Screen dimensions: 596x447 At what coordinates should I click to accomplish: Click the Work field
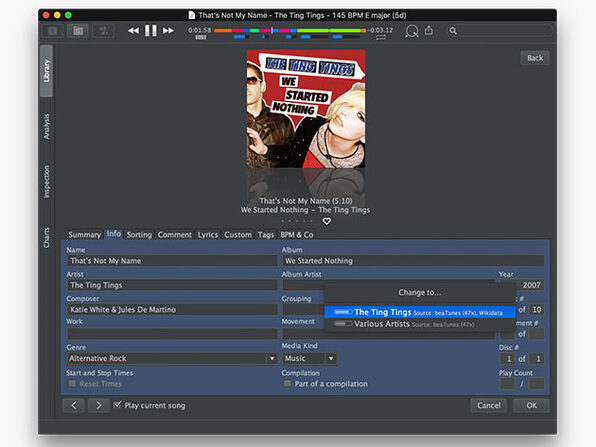click(x=173, y=334)
